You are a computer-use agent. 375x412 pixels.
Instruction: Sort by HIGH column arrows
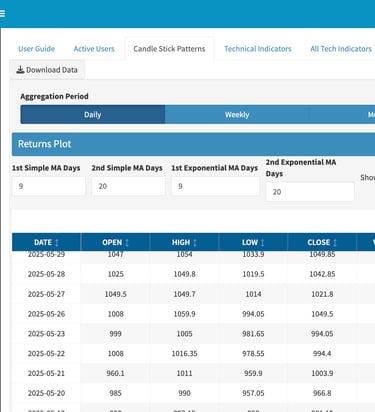[x=195, y=243]
